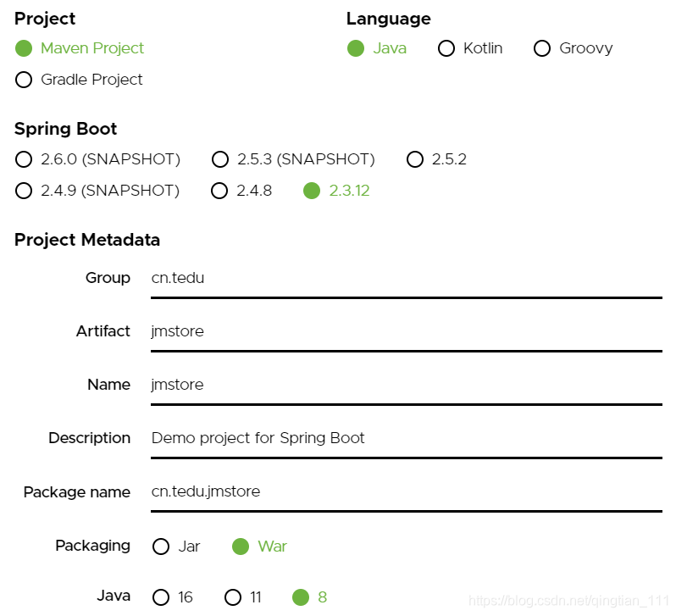676x616 pixels.
Task: Select Java as the language
Action: pyautogui.click(x=356, y=48)
